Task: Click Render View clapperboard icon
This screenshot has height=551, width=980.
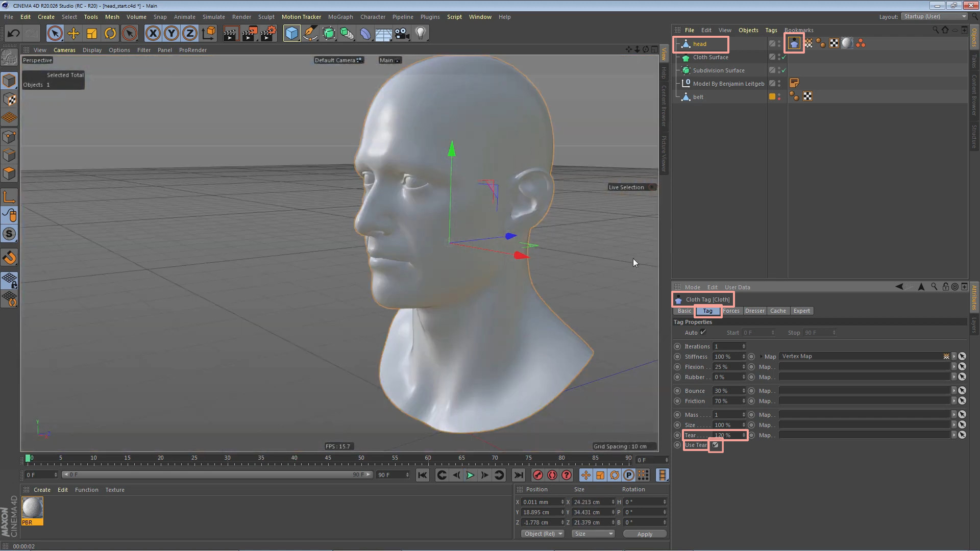Action: point(231,34)
